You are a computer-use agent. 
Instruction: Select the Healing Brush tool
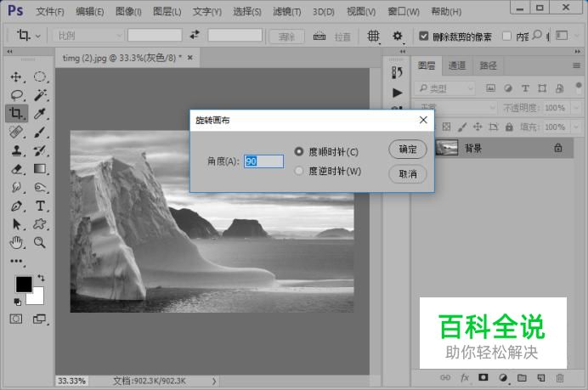point(16,132)
